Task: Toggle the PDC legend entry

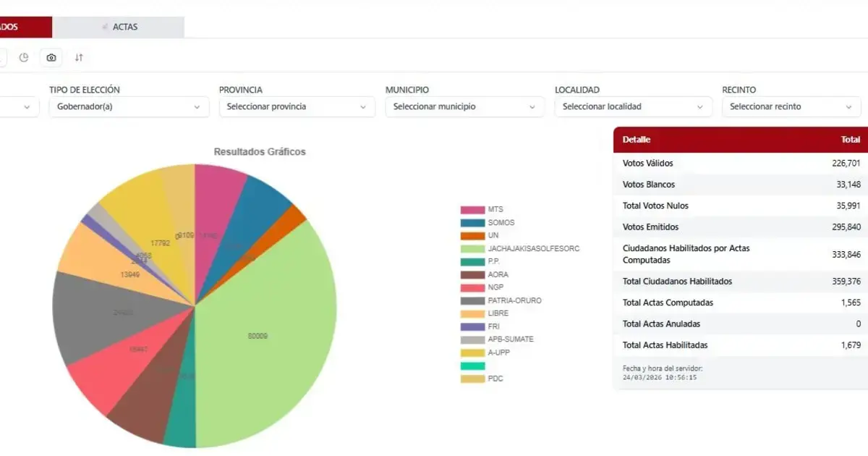Action: [482, 379]
